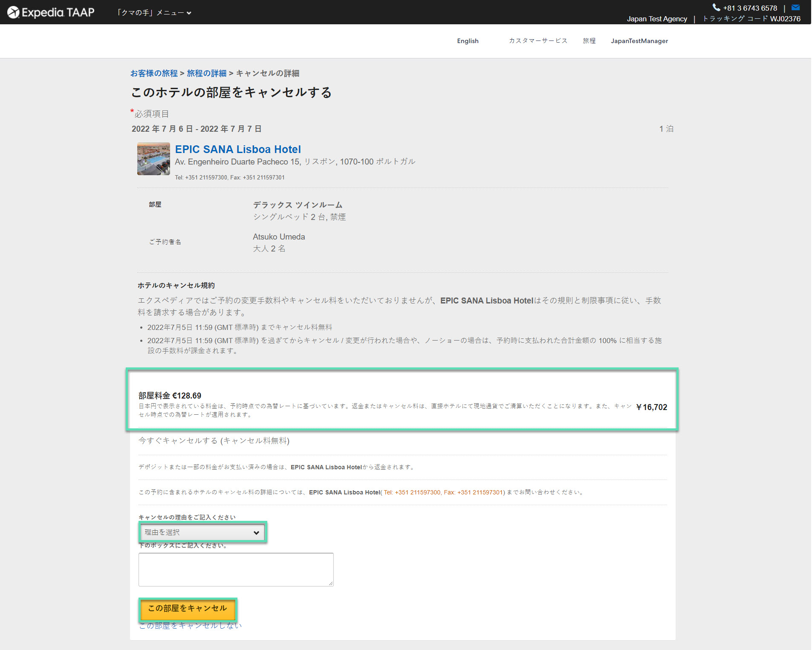Go to 旅程の詳細 breadcrumb link

tap(207, 73)
